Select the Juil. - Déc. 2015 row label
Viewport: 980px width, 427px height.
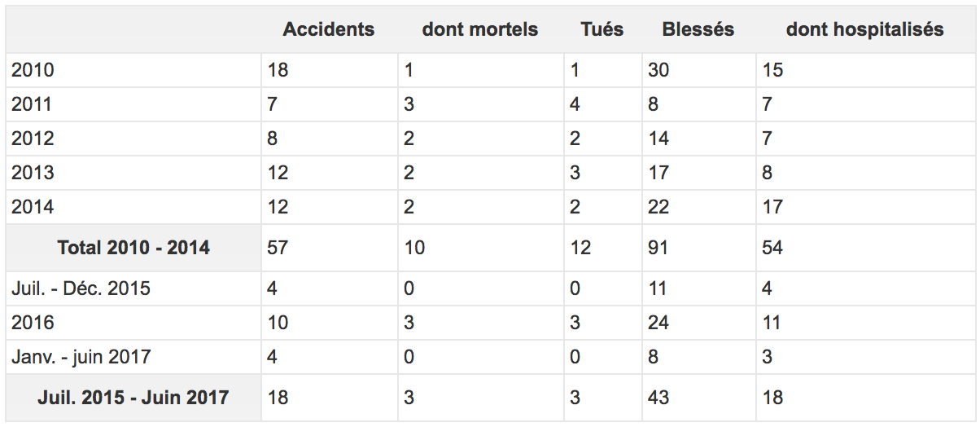click(81, 288)
